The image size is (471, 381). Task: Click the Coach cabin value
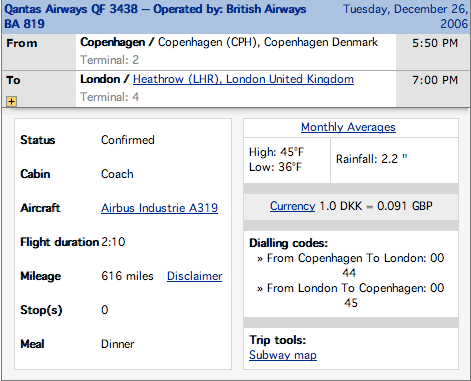pos(117,174)
